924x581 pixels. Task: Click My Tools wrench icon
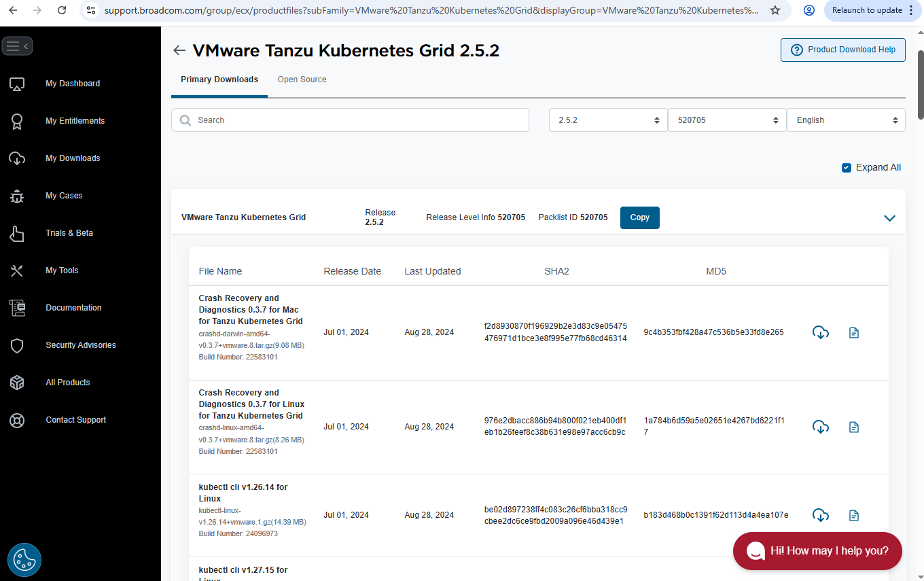click(17, 270)
